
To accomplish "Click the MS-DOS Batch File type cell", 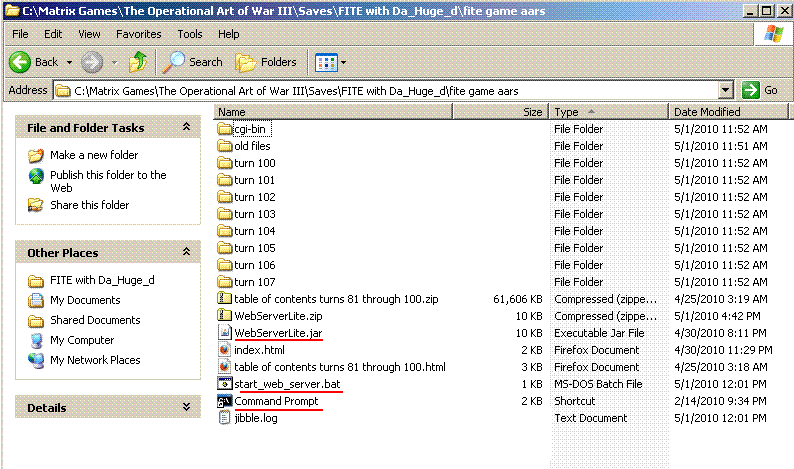I will tap(598, 384).
